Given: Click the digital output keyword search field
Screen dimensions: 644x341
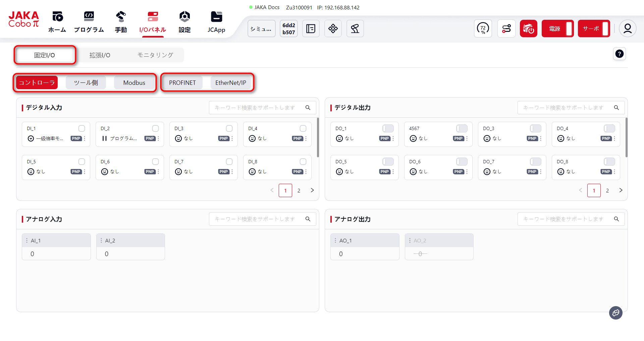Looking at the screenshot, I should [567, 108].
